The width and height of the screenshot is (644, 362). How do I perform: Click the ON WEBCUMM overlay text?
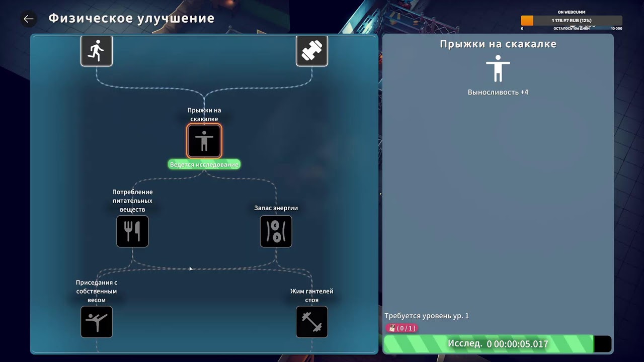coord(572,12)
